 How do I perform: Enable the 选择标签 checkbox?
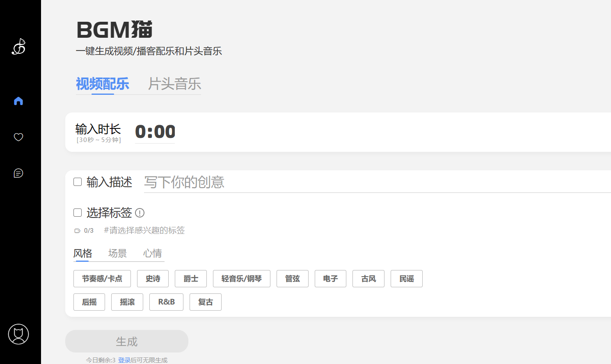click(78, 213)
